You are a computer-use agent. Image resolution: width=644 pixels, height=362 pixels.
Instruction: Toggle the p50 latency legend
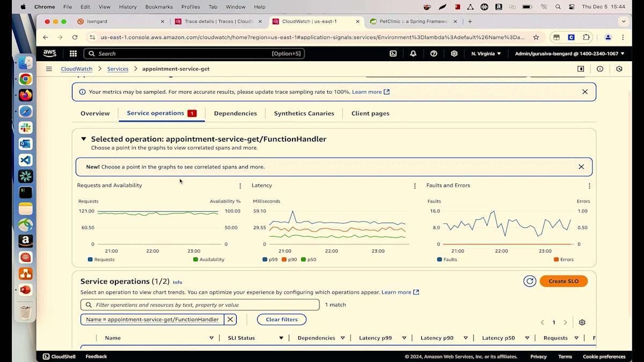309,260
